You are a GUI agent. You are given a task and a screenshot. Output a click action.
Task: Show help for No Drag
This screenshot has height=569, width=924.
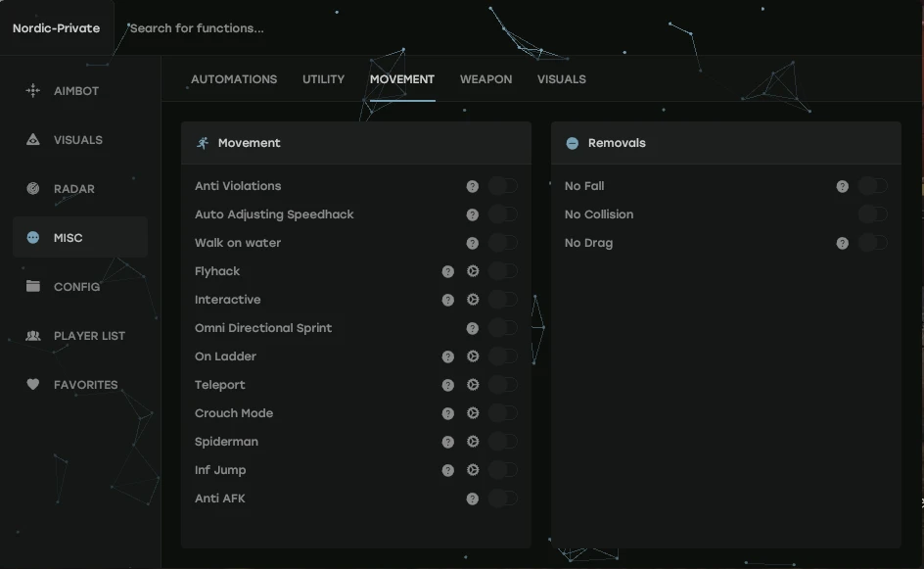[843, 243]
